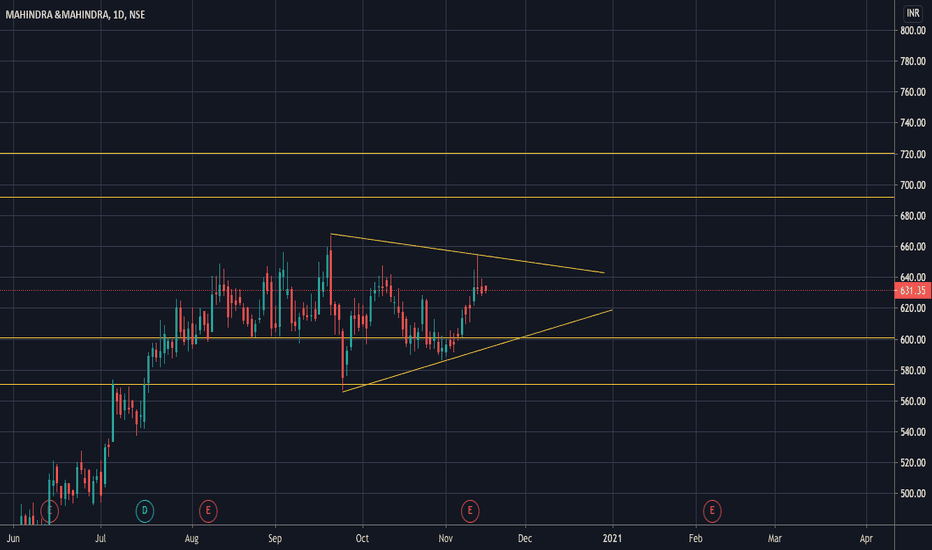Select the horizontal line at 600.00
932x550 pixels.
tap(447, 338)
